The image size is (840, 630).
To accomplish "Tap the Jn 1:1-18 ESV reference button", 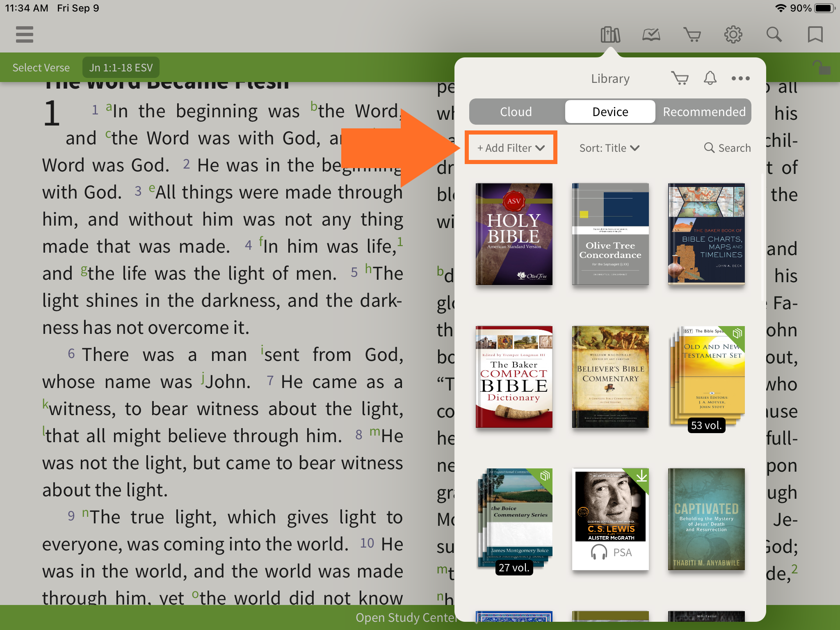I will pyautogui.click(x=121, y=67).
